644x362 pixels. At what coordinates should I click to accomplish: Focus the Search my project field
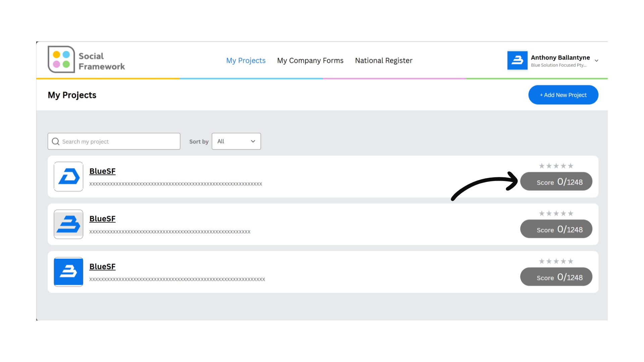[x=114, y=141]
